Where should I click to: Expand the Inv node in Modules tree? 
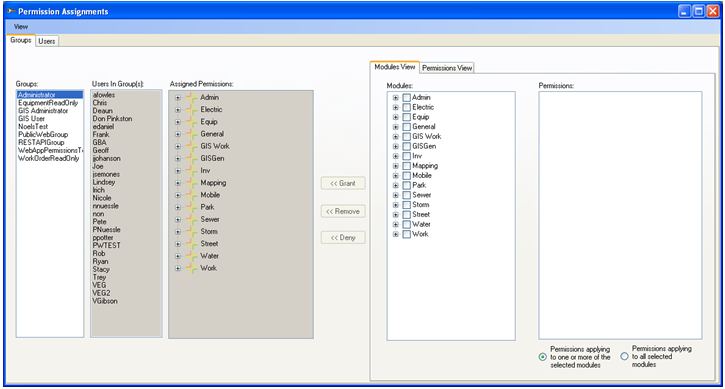[x=396, y=156]
